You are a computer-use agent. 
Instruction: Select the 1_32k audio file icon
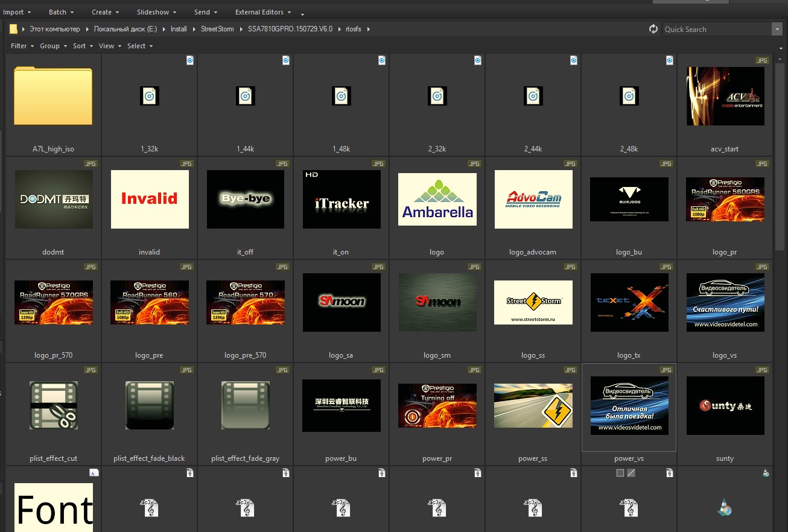tap(149, 96)
